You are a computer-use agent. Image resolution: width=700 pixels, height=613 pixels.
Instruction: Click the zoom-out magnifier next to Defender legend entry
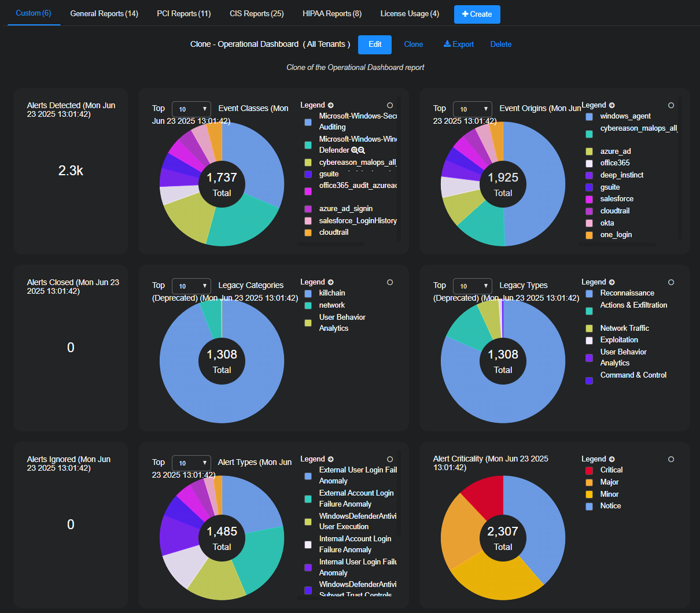tap(360, 150)
